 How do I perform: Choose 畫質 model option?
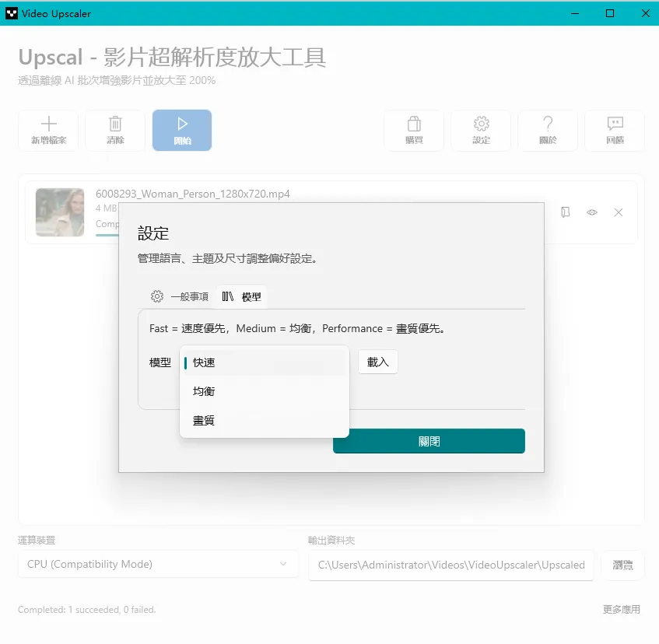(x=265, y=420)
